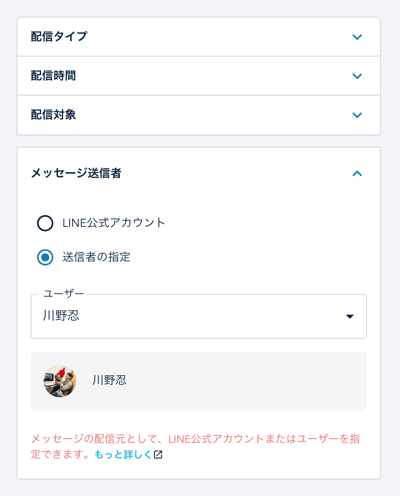Click the 川野忍 profile avatar
This screenshot has width=400, height=496.
60,381
